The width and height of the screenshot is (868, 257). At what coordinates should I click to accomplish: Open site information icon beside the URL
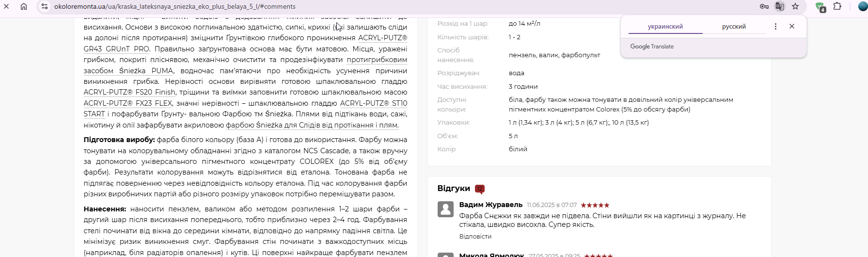pos(44,6)
